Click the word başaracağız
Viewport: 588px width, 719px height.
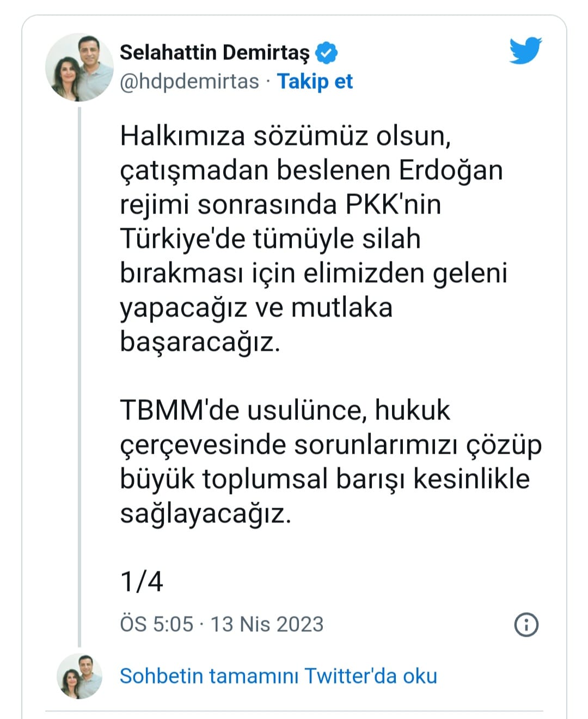pos(200,342)
